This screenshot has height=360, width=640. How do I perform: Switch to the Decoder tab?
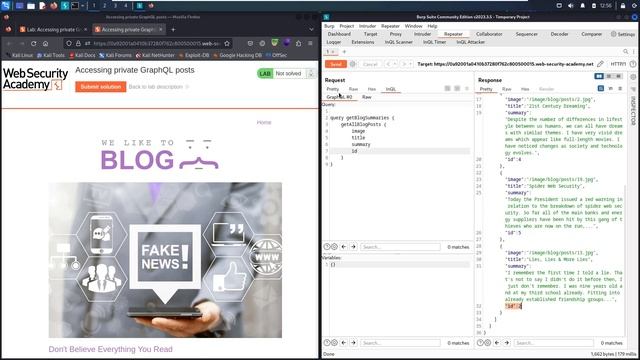coord(559,34)
